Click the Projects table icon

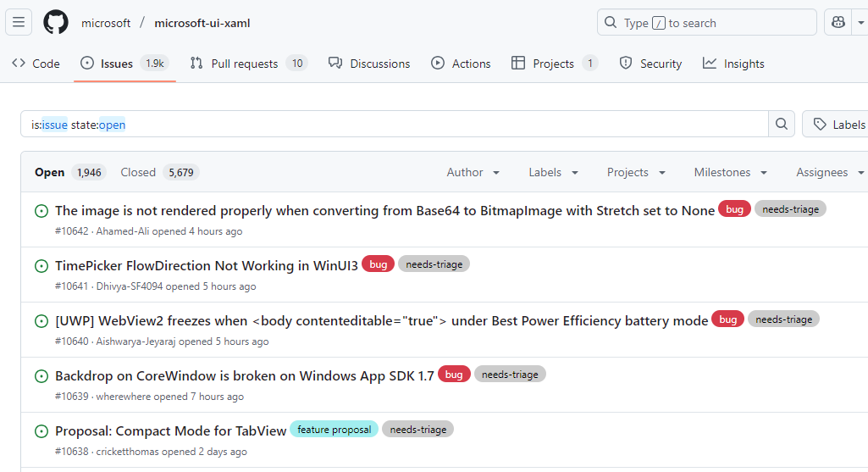pos(518,64)
